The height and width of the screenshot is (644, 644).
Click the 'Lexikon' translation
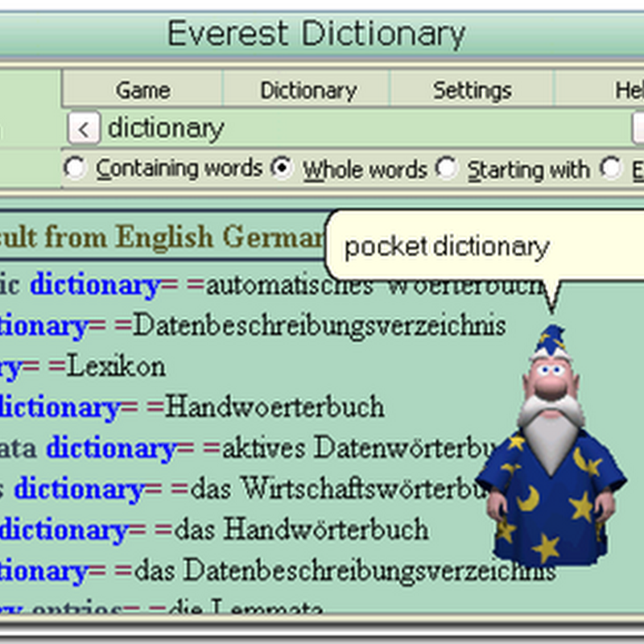116,366
